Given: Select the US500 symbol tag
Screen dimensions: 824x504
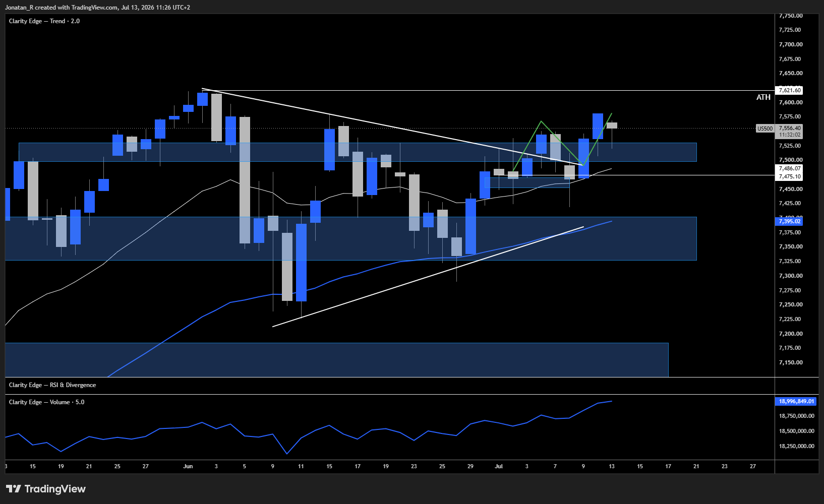Looking at the screenshot, I should pyautogui.click(x=765, y=129).
